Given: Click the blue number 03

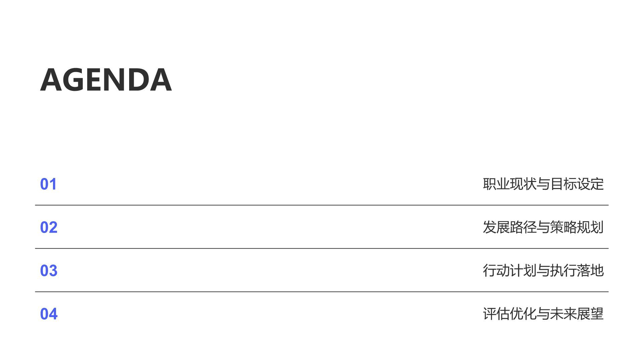Looking at the screenshot, I should click(x=49, y=270).
